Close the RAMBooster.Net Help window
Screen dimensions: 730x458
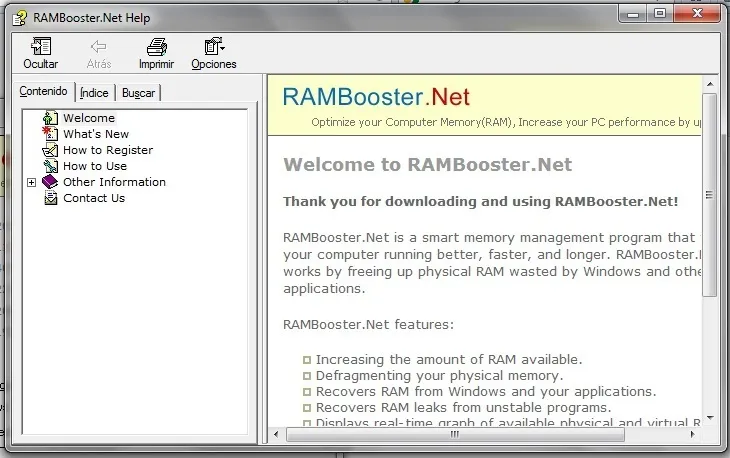(697, 14)
